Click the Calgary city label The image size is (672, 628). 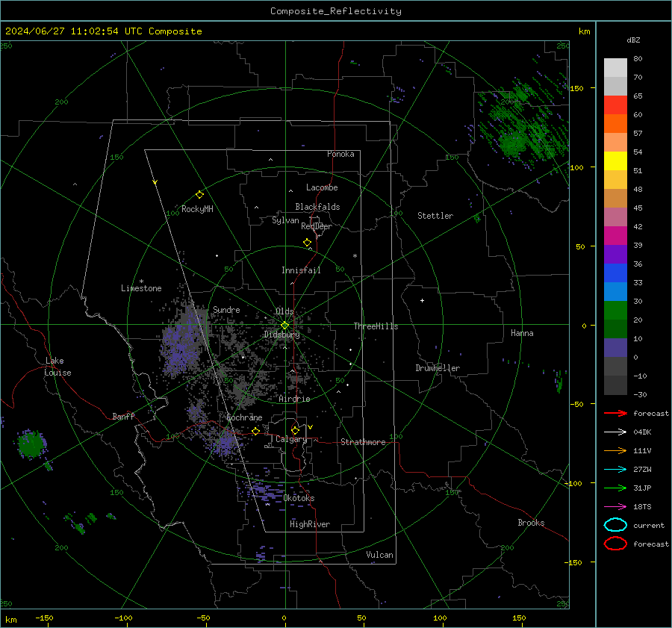click(x=291, y=439)
